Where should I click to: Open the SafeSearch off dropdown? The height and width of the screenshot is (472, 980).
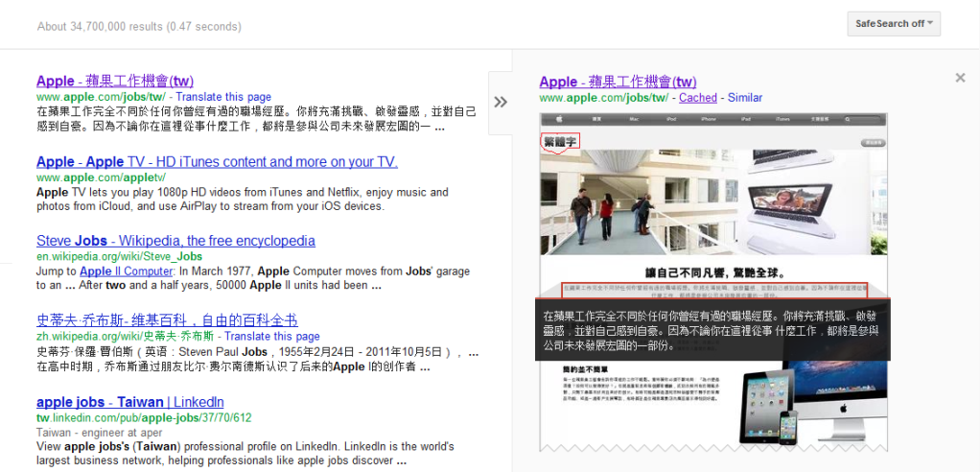(894, 24)
